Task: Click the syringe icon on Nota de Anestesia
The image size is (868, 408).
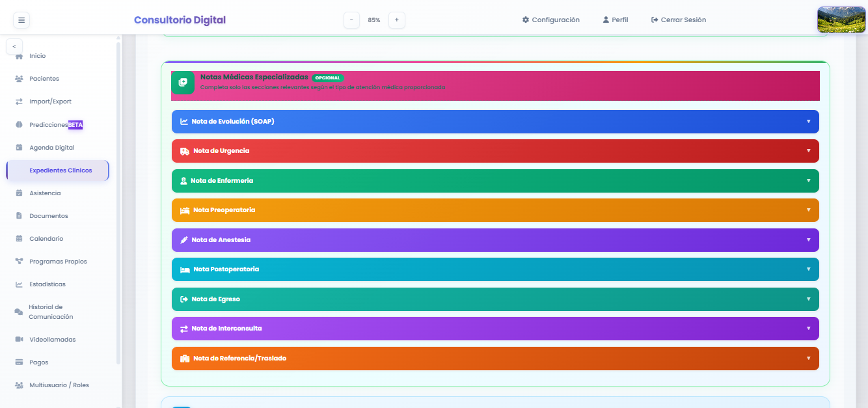Action: [x=184, y=240]
